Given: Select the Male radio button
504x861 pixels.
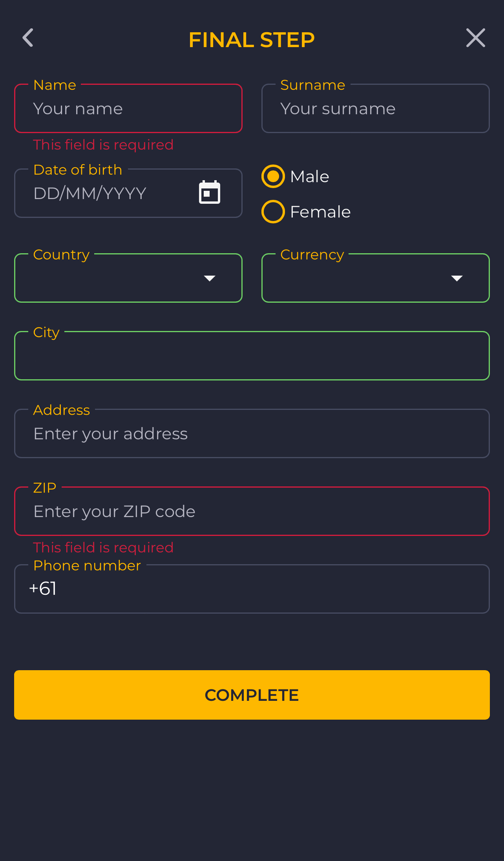Looking at the screenshot, I should pyautogui.click(x=273, y=176).
